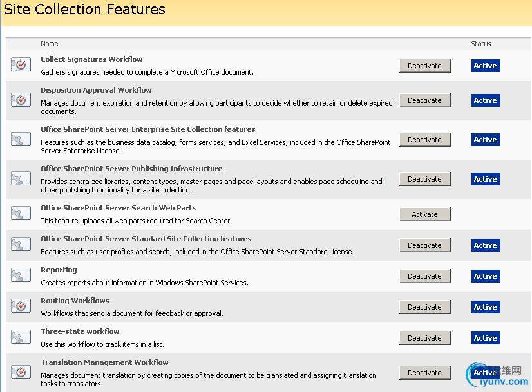Click the Disposition Approval Workflow feature icon
This screenshot has height=392, width=532.
coord(21,100)
